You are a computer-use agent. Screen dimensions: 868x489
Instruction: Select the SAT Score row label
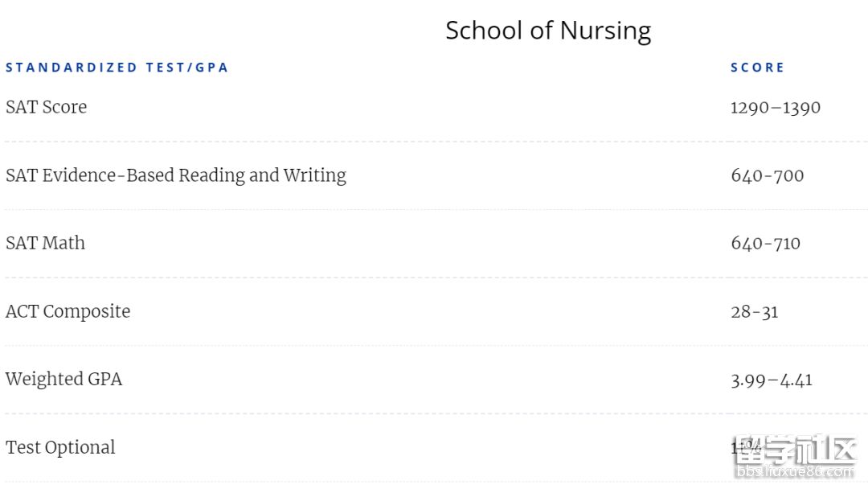pos(46,107)
